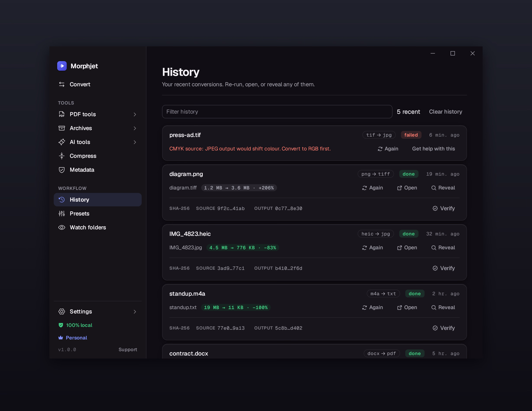Click the Metadata shield icon
Viewport: 532px width, 411px height.
62,170
